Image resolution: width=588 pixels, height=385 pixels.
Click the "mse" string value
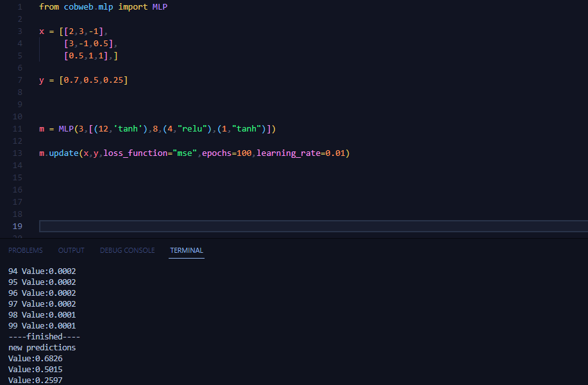[185, 153]
